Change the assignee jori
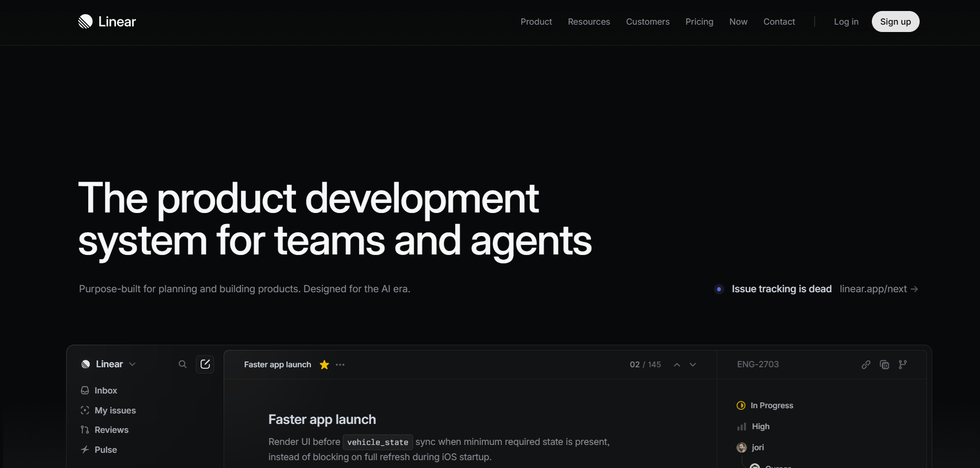 tap(751, 448)
